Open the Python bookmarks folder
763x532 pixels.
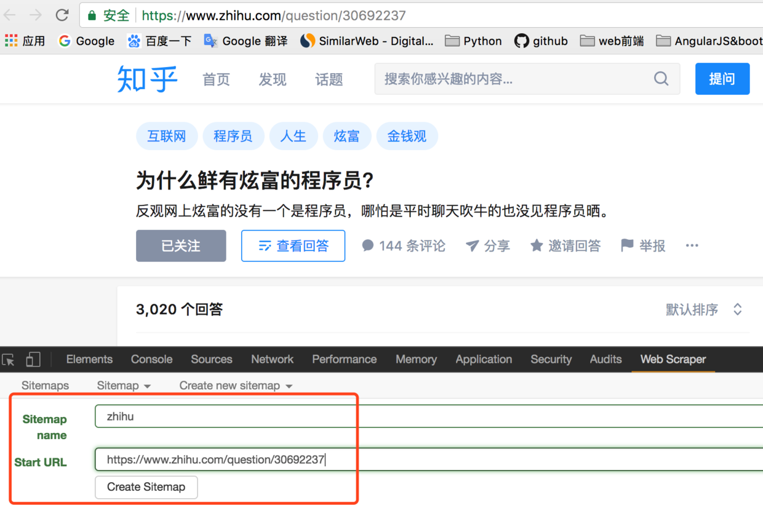point(473,41)
